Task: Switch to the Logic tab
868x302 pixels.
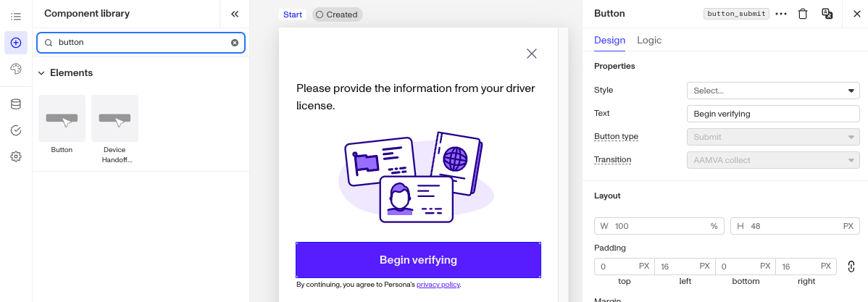Action: point(649,41)
